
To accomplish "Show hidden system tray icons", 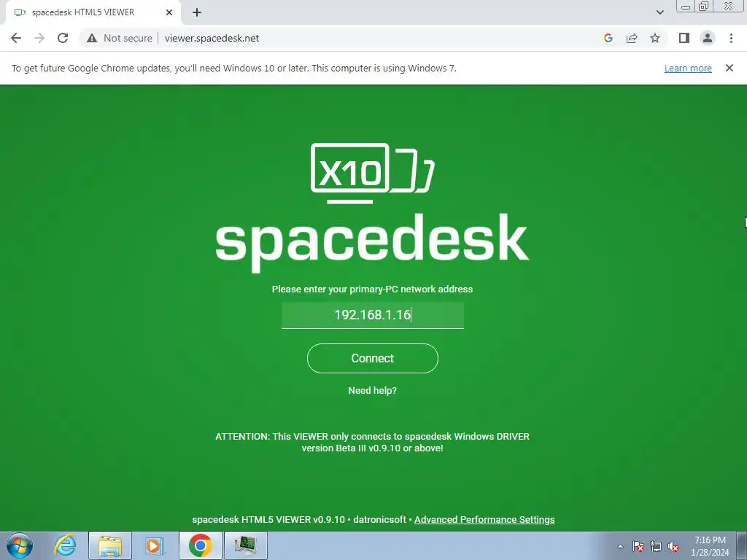I will pyautogui.click(x=620, y=546).
